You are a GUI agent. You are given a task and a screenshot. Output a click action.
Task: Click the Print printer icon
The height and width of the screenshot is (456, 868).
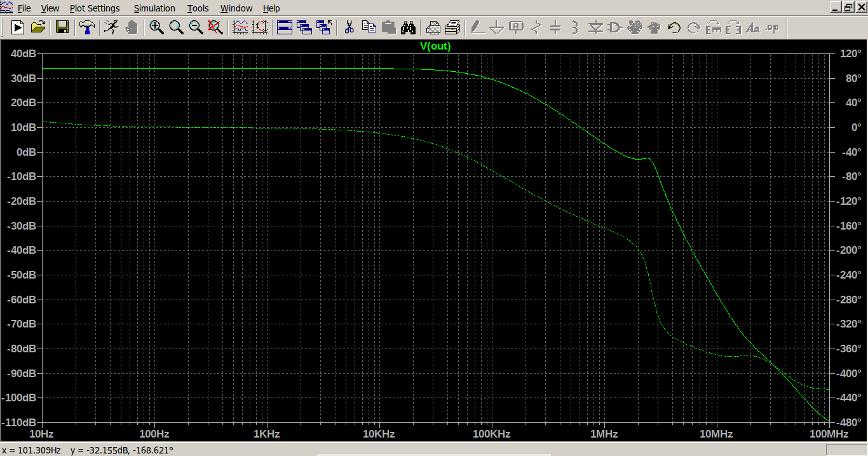(452, 27)
